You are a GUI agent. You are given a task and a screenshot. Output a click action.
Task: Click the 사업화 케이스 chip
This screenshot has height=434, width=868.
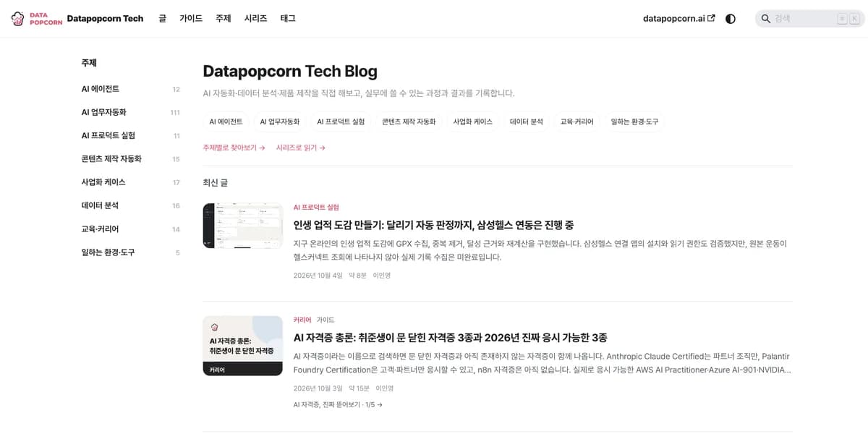click(473, 122)
